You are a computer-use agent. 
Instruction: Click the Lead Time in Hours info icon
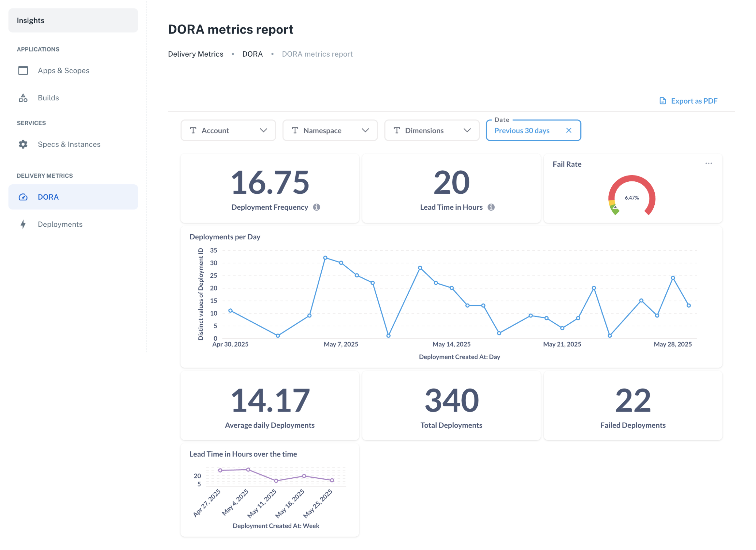pyautogui.click(x=491, y=207)
